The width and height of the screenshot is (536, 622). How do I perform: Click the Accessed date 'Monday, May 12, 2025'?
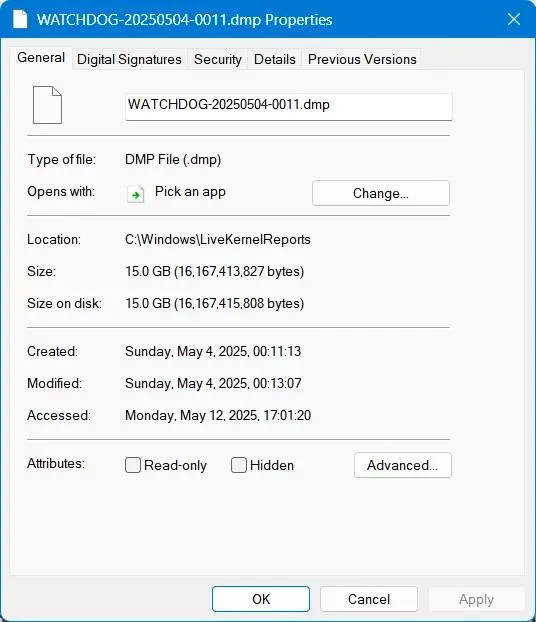pyautogui.click(x=192, y=415)
